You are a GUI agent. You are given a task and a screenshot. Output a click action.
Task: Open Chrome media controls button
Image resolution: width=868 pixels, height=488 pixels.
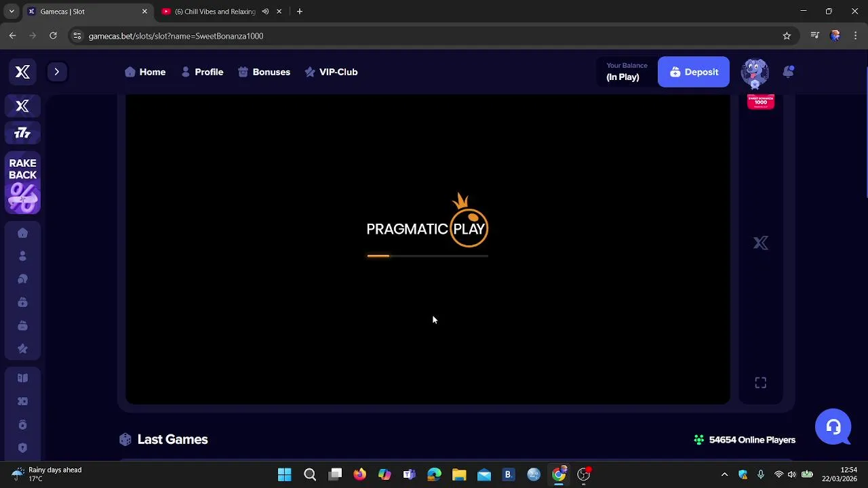coord(815,36)
